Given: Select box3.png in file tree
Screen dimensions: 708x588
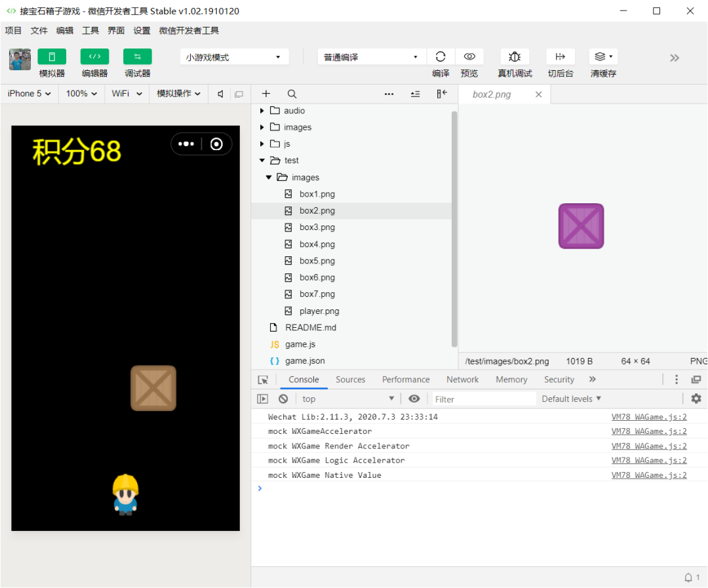Looking at the screenshot, I should (317, 227).
